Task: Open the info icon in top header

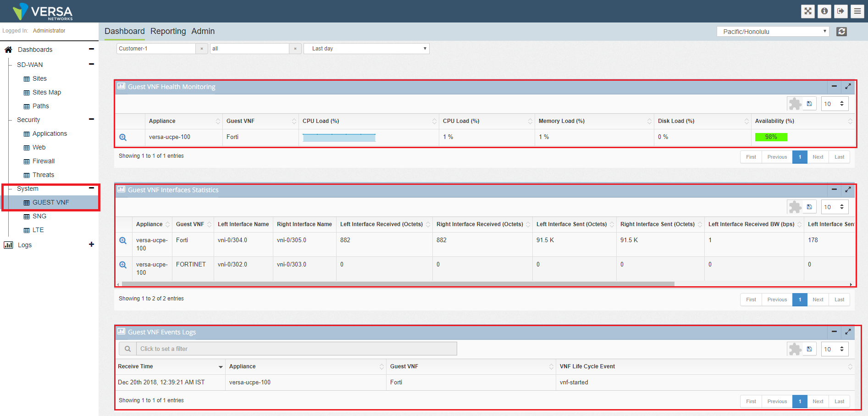Action: [x=824, y=11]
